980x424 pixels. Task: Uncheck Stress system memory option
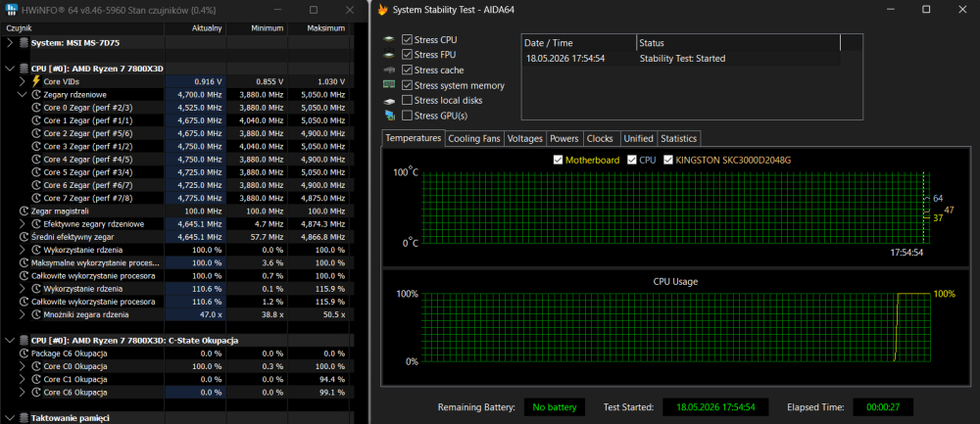(407, 85)
